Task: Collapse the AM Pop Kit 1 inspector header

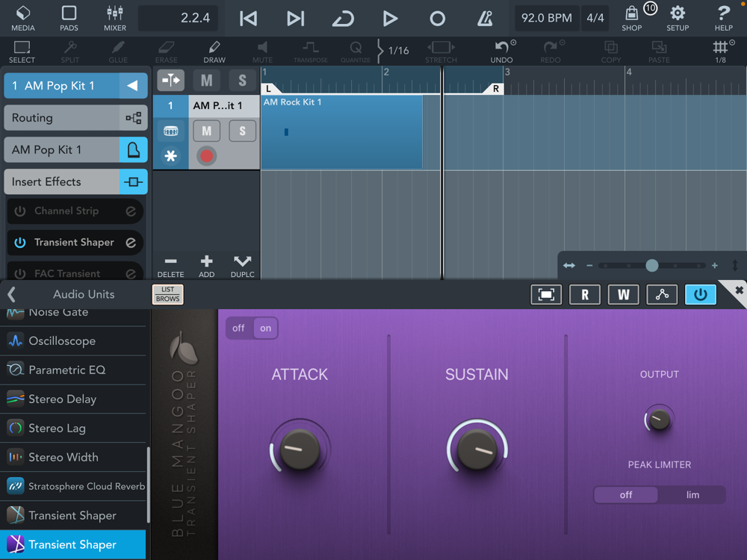Action: point(132,86)
